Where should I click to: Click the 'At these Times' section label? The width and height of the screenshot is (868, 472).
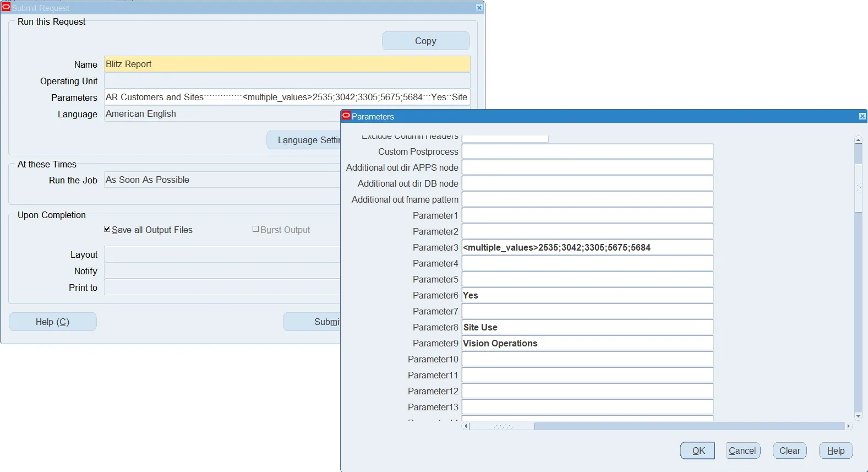point(47,164)
